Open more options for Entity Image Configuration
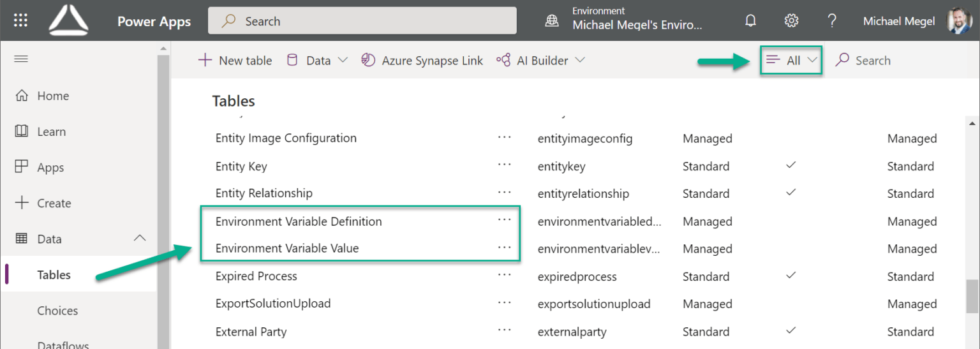Screen dimensions: 980x349 click(505, 138)
